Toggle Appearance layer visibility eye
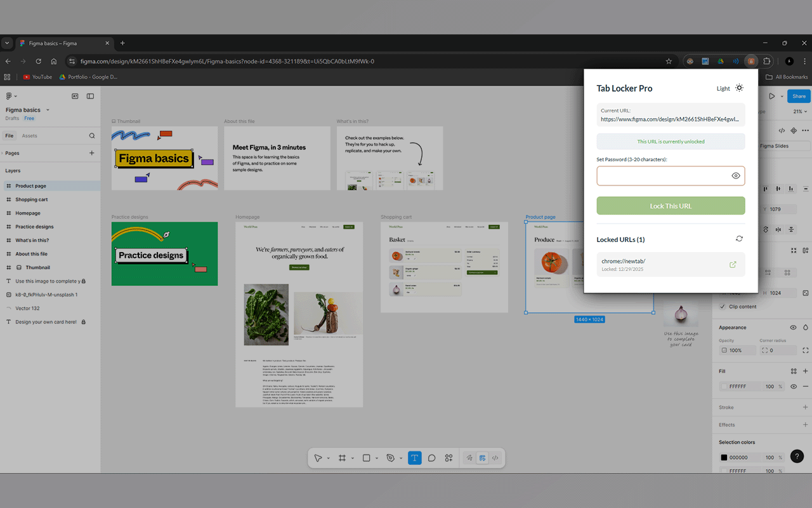This screenshot has width=812, height=508. point(793,328)
